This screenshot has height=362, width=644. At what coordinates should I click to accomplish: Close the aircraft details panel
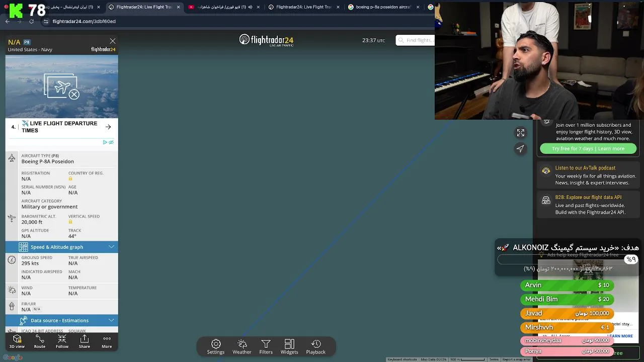pos(113,41)
